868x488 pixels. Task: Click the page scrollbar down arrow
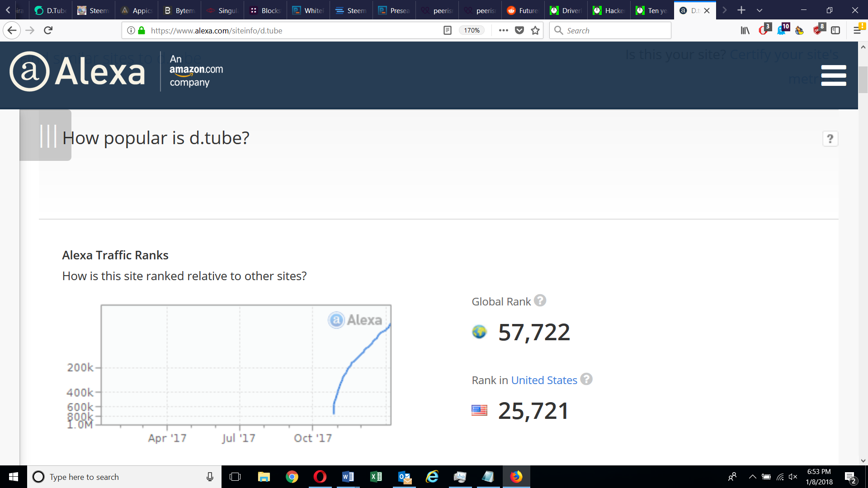(863, 460)
